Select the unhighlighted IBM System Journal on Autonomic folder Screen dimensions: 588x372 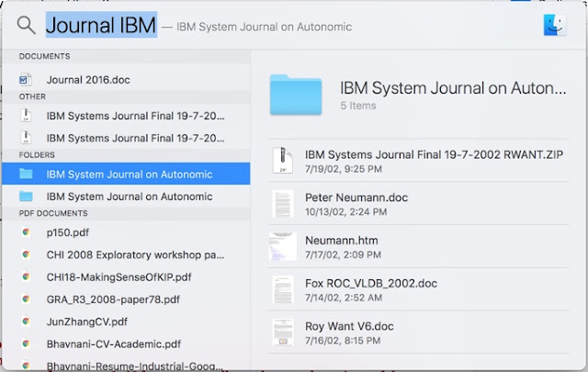[126, 197]
